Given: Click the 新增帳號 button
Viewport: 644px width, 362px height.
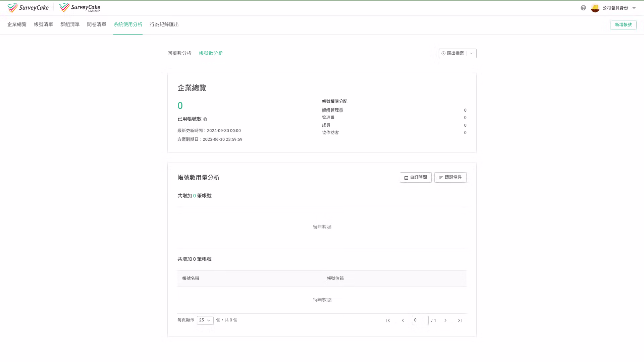Looking at the screenshot, I should 623,25.
